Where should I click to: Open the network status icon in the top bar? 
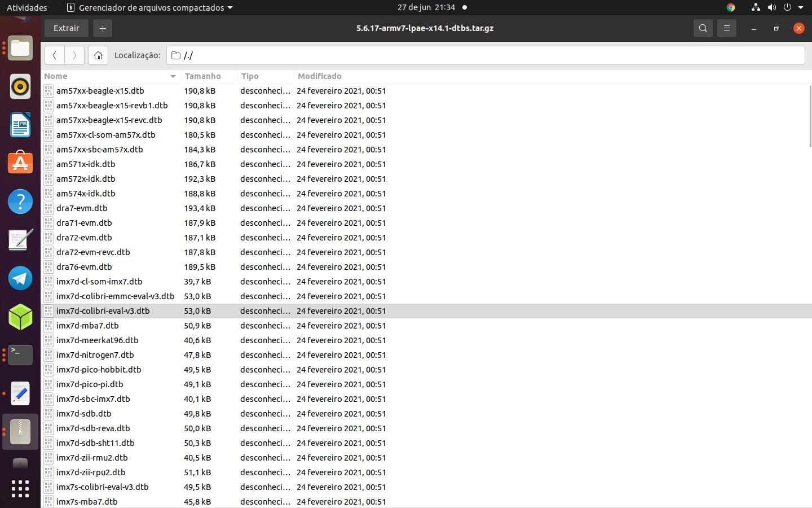click(756, 7)
